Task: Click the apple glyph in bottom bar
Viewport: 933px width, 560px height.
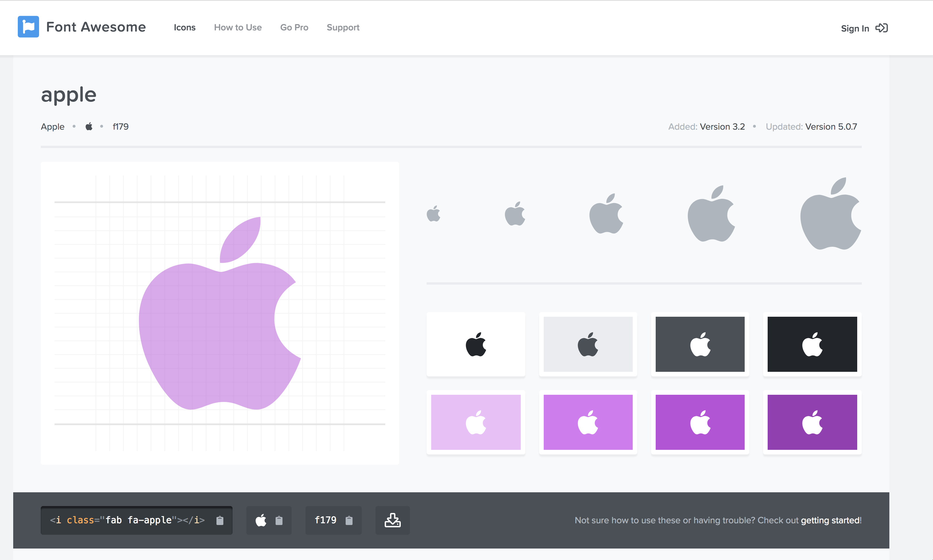Action: click(261, 520)
